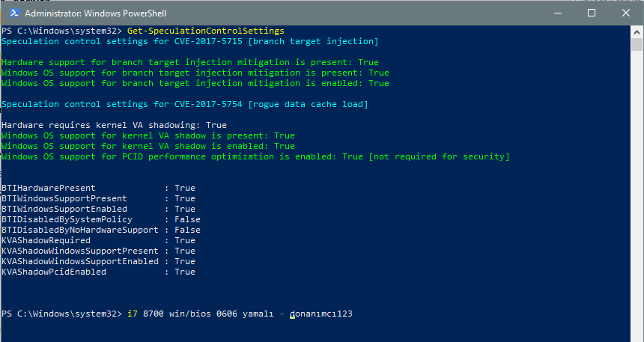Click the CVE-2017-5715 heading line
The width and height of the screenshot is (644, 342).
(x=189, y=41)
